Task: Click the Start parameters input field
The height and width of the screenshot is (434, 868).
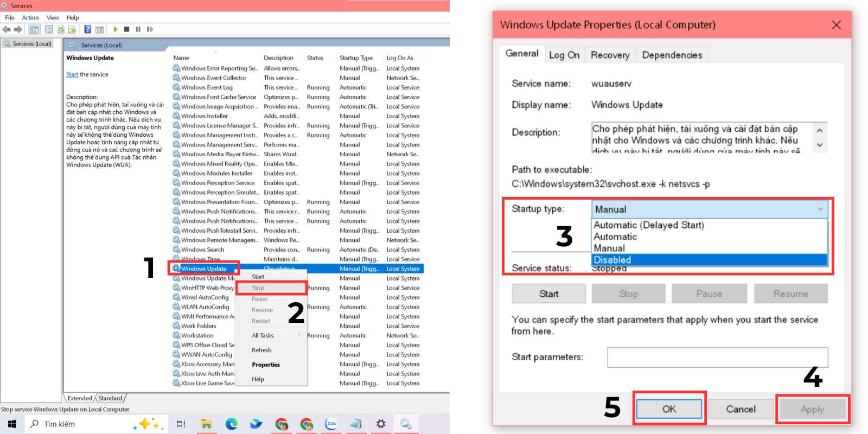Action: click(718, 358)
